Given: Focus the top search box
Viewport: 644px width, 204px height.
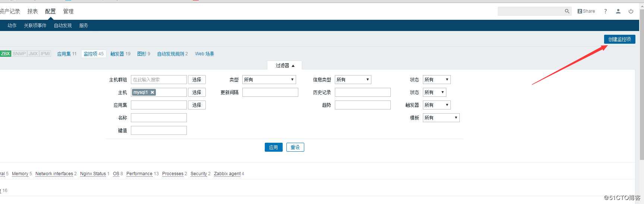Looking at the screenshot, I should [534, 11].
